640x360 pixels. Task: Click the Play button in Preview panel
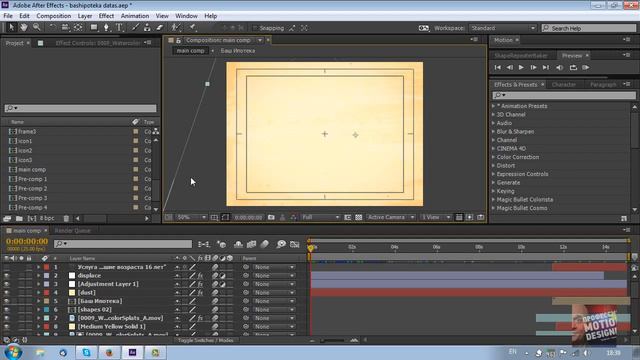point(521,67)
